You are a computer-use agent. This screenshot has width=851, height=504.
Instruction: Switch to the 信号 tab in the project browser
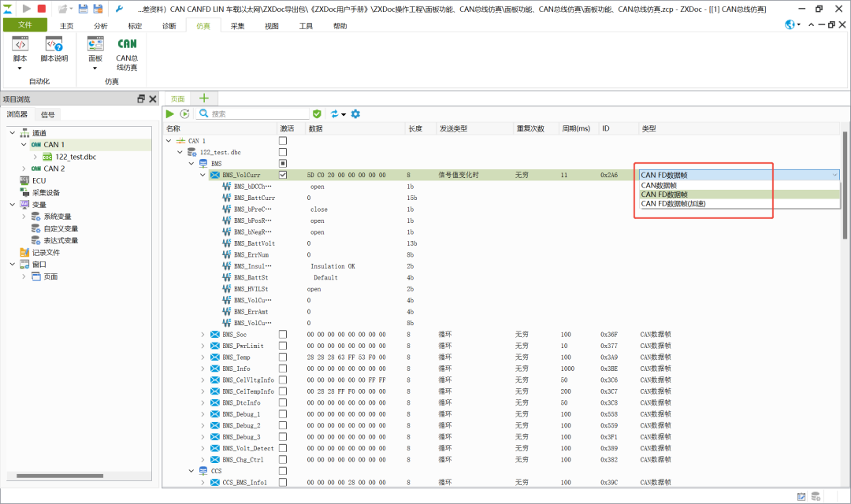[x=48, y=114]
